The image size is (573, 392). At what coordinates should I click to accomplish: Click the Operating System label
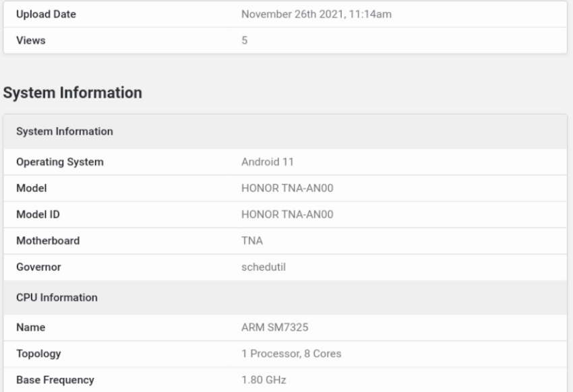[60, 162]
